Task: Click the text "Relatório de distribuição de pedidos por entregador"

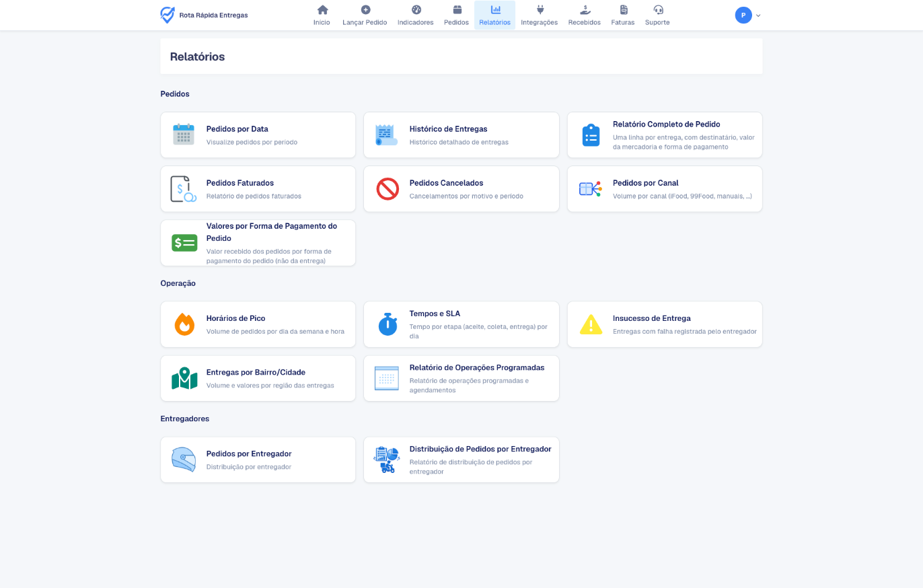Action: (471, 467)
